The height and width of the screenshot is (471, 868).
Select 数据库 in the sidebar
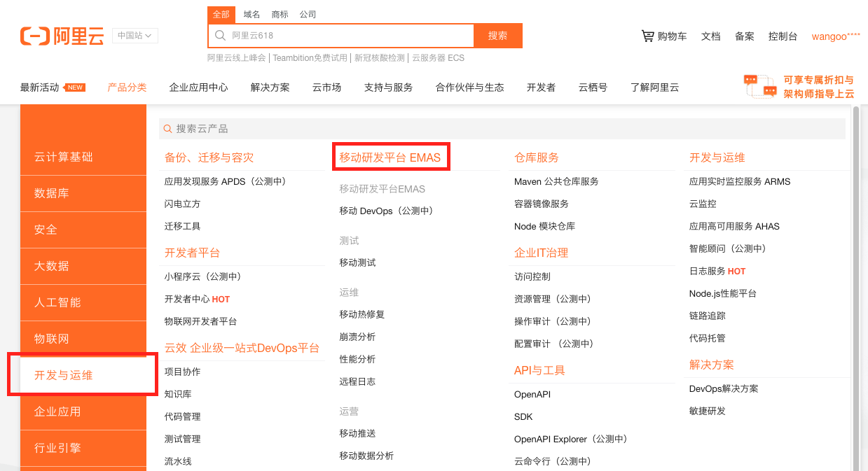[83, 193]
